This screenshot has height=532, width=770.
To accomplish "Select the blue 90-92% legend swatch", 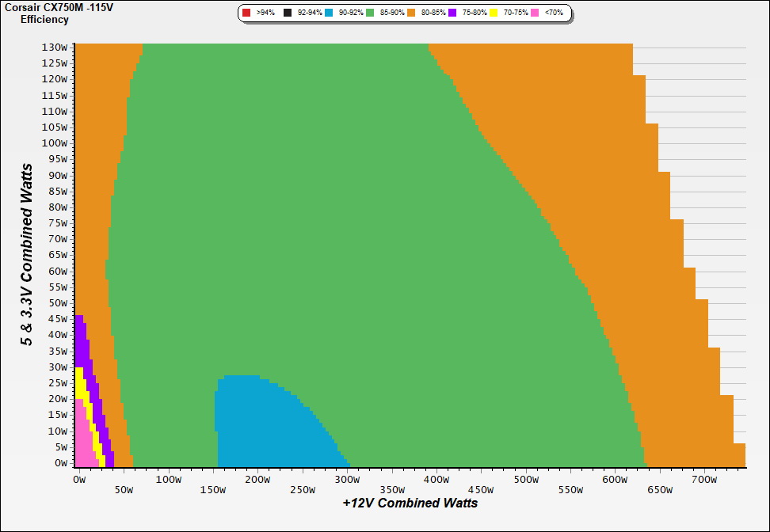I will [329, 13].
